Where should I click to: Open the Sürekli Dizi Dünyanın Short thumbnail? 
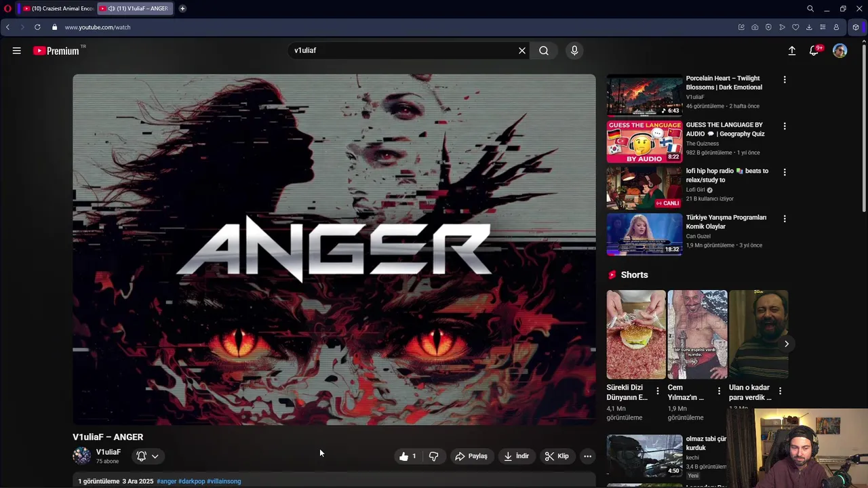click(636, 334)
